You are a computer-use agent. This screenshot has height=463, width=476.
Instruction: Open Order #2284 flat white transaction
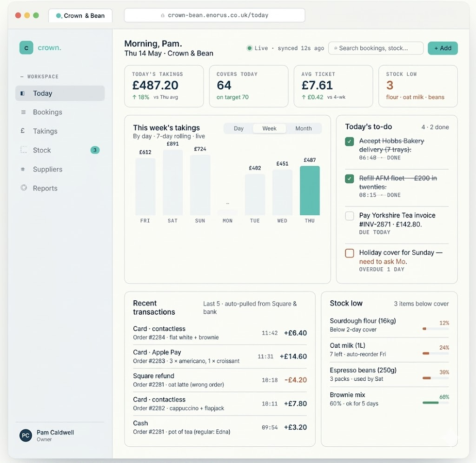(220, 333)
